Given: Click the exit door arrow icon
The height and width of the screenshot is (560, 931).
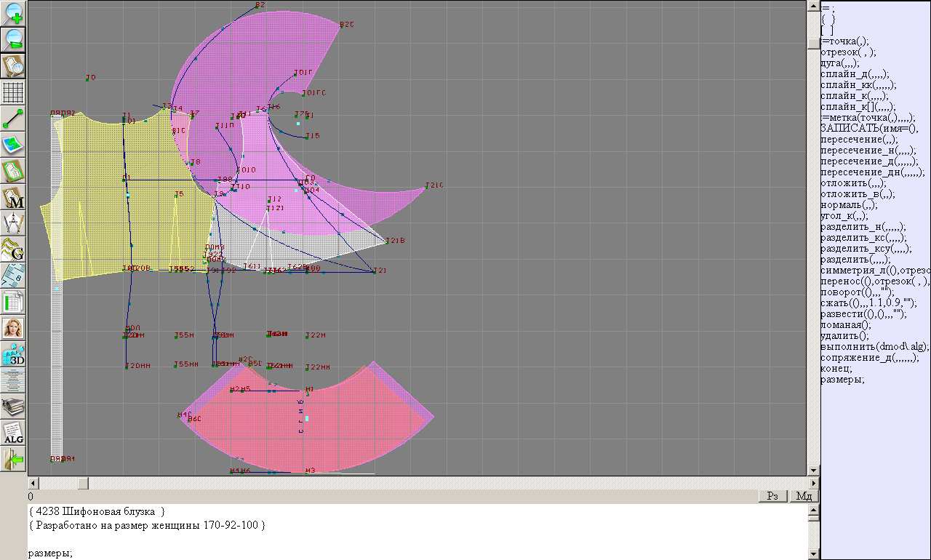Looking at the screenshot, I should click(14, 459).
